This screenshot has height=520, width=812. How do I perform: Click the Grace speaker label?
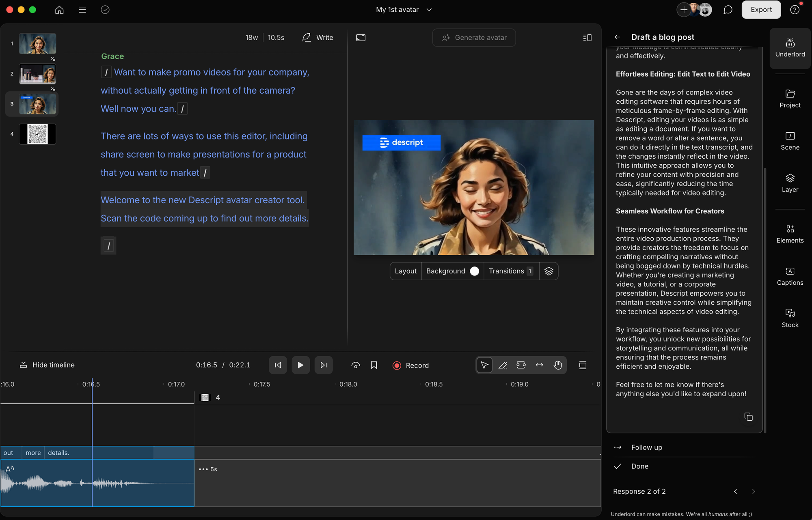coord(112,56)
